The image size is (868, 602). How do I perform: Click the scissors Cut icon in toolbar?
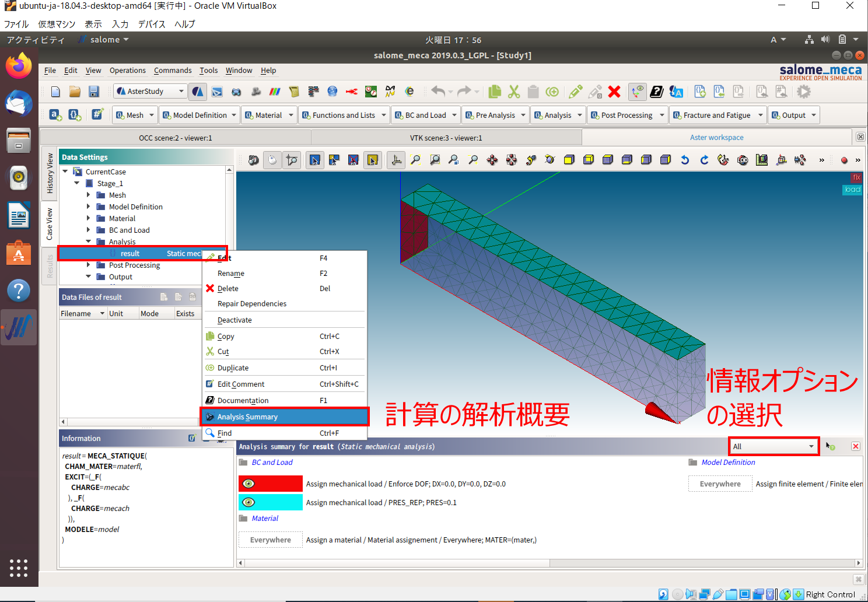514,92
